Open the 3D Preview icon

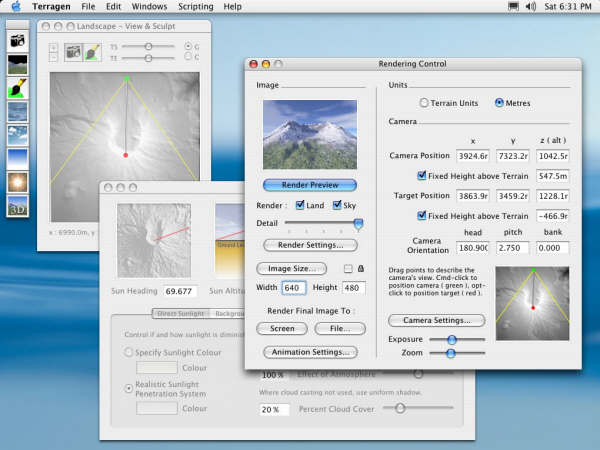pos(18,206)
